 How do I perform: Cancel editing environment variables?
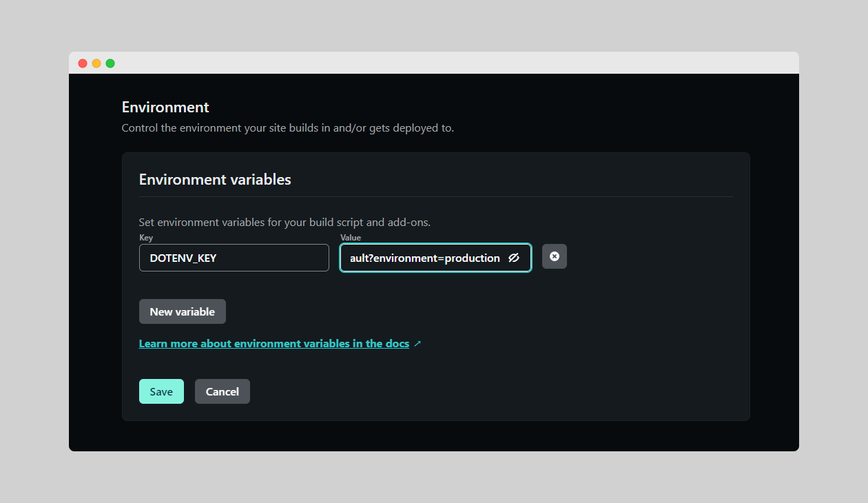pyautogui.click(x=223, y=391)
